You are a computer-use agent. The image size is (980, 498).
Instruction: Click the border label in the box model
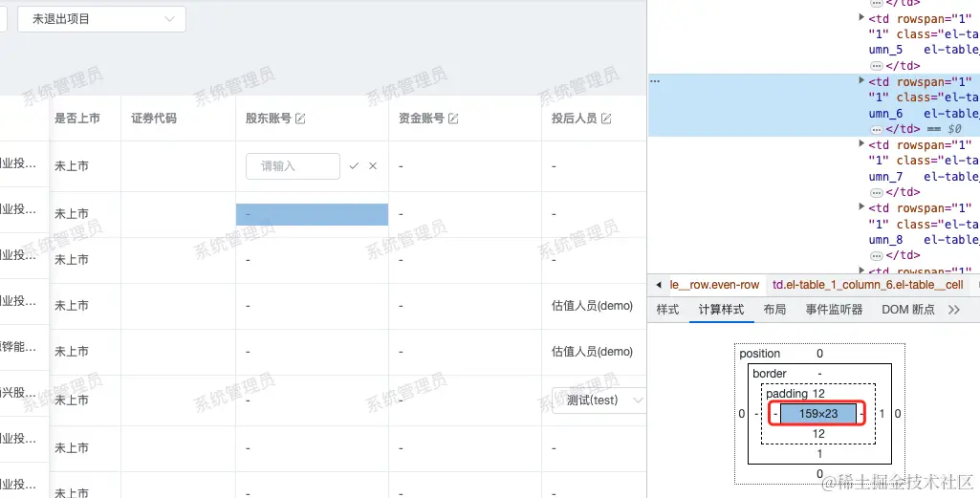pyautogui.click(x=770, y=374)
